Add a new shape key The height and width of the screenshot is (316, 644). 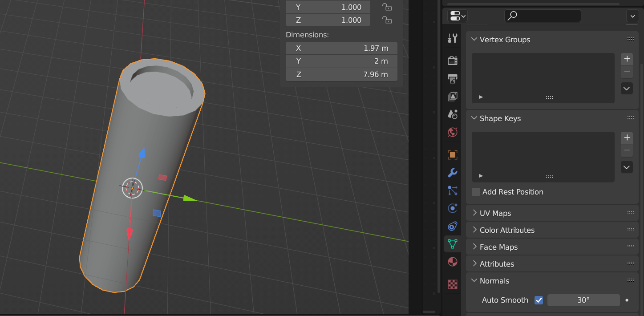coord(627,138)
